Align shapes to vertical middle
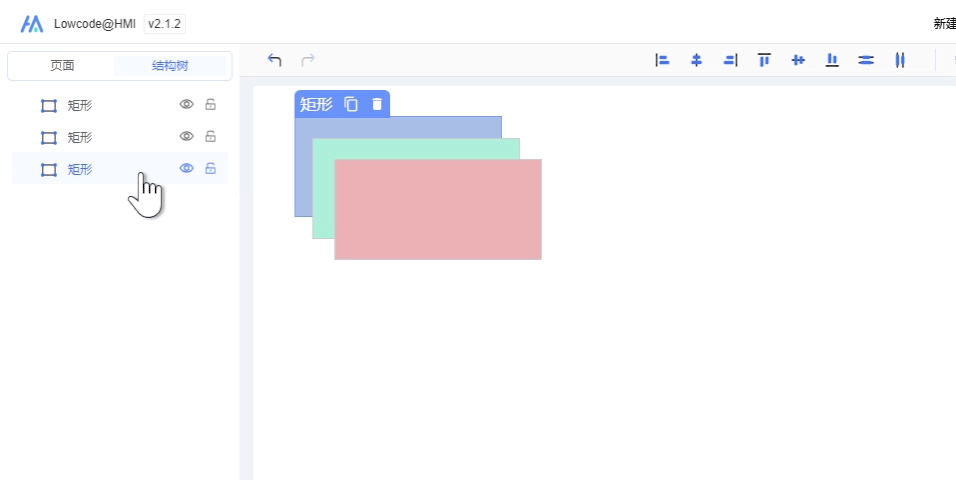956x480 pixels. click(x=798, y=60)
